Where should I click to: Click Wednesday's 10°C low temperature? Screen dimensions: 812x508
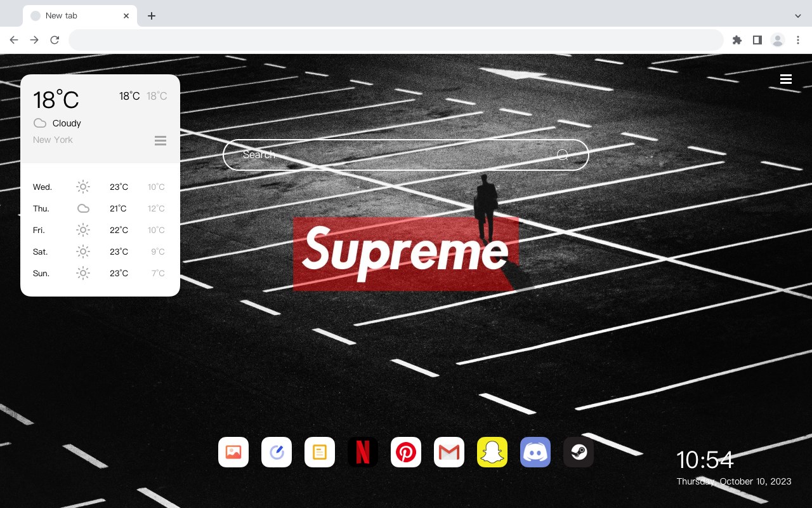156,187
